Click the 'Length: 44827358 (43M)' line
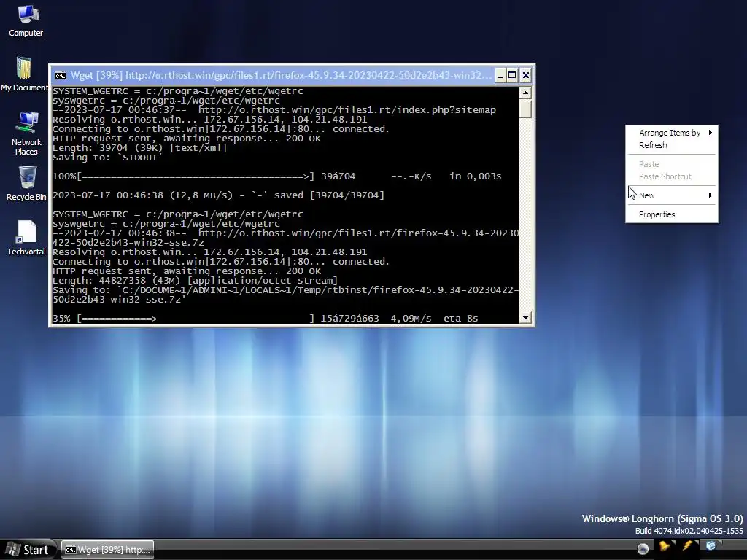 [195, 281]
